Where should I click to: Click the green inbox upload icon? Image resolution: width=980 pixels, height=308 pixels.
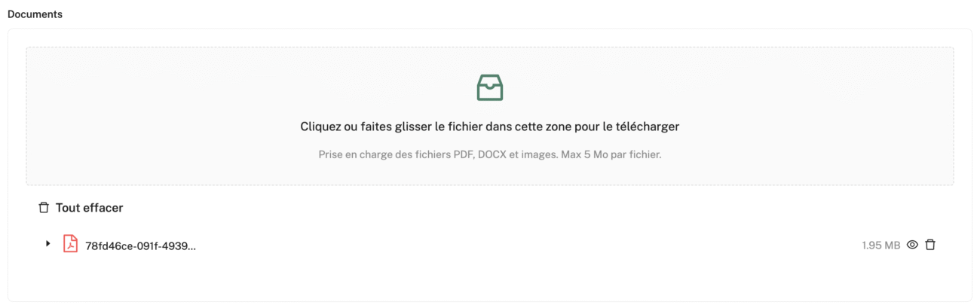tap(490, 87)
